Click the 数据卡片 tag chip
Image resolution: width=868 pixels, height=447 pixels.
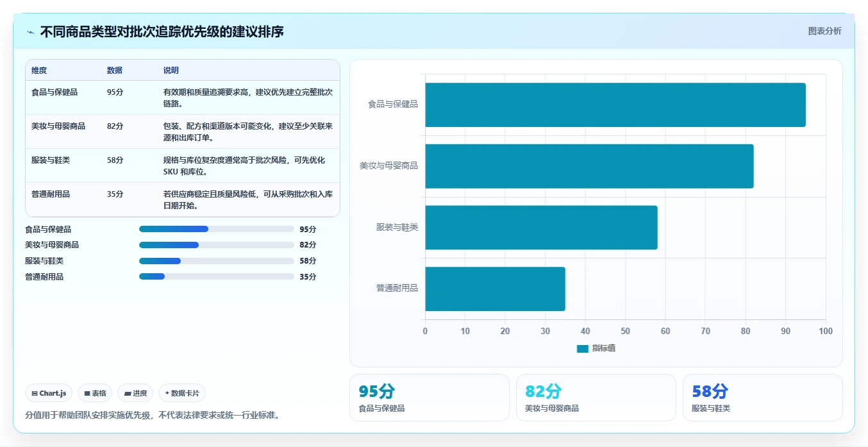[182, 393]
